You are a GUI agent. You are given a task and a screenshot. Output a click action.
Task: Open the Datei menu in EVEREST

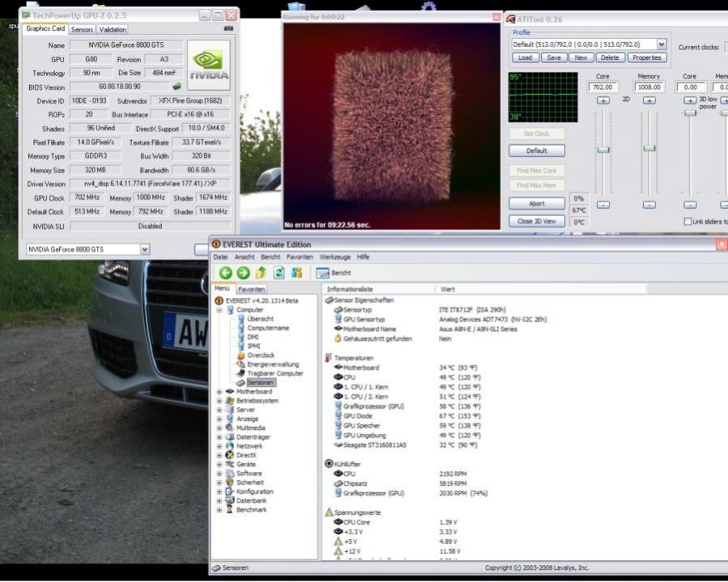point(220,257)
